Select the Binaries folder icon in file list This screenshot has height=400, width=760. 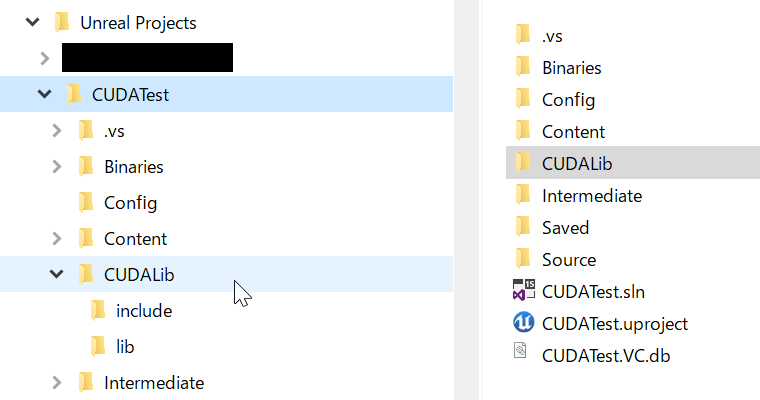(x=523, y=67)
